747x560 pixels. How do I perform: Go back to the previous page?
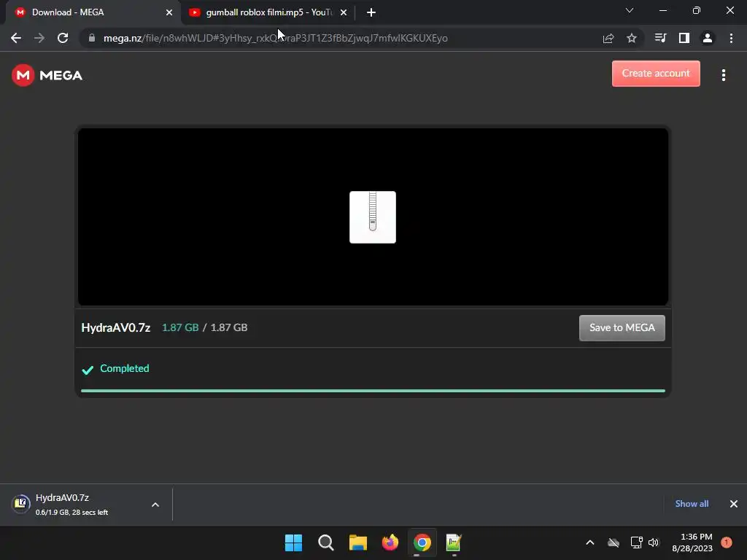click(16, 38)
